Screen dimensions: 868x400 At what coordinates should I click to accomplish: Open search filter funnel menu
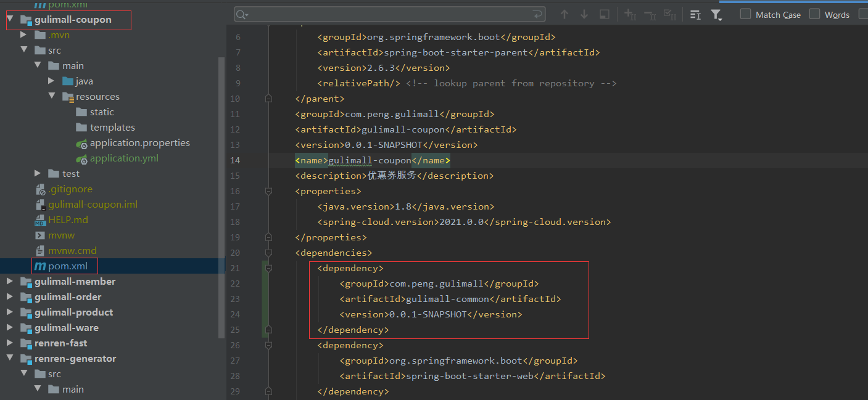point(716,15)
